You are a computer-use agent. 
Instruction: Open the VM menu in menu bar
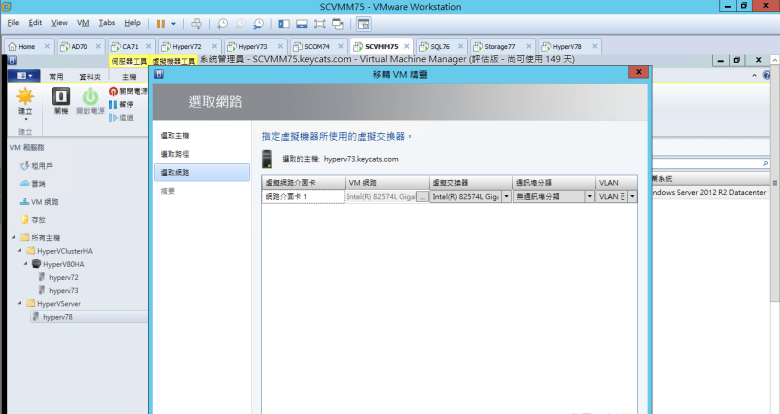tap(83, 22)
